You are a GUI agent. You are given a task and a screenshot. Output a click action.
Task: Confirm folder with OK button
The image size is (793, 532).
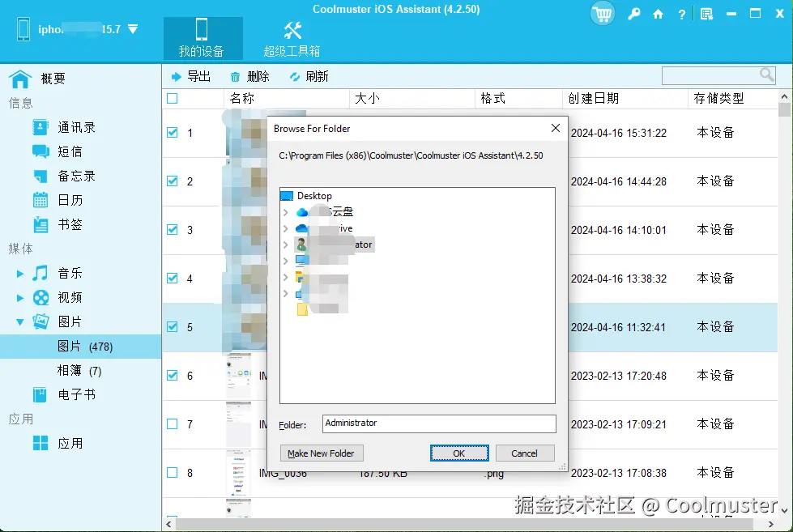[x=459, y=453]
